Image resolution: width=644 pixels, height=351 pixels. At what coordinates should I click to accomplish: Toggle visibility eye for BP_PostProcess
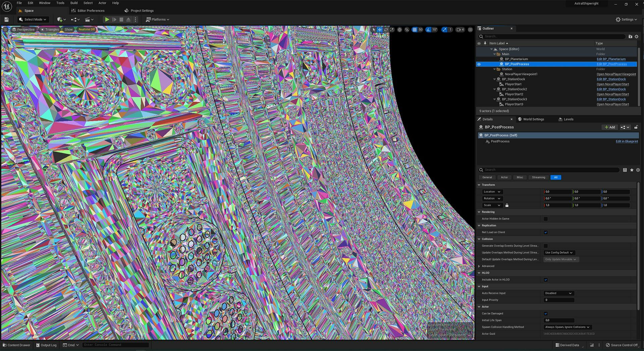click(x=479, y=64)
